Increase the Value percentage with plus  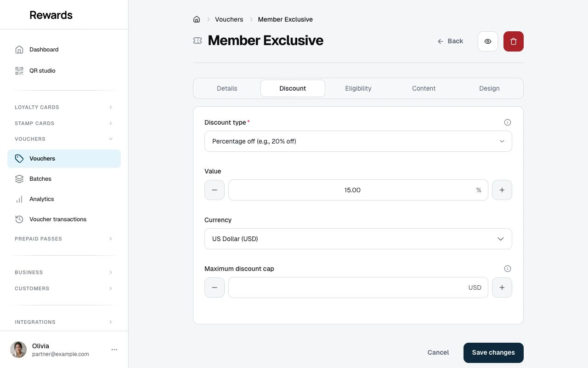[x=502, y=190]
